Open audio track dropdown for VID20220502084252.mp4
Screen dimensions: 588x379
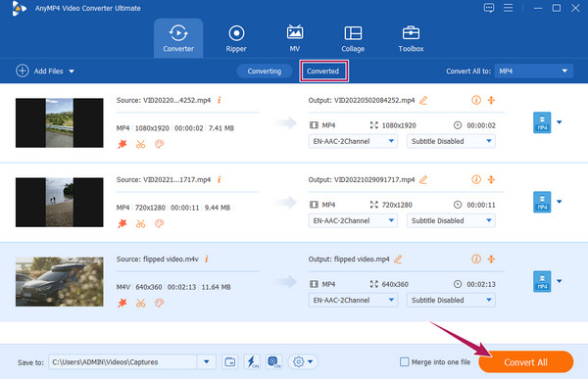[353, 141]
